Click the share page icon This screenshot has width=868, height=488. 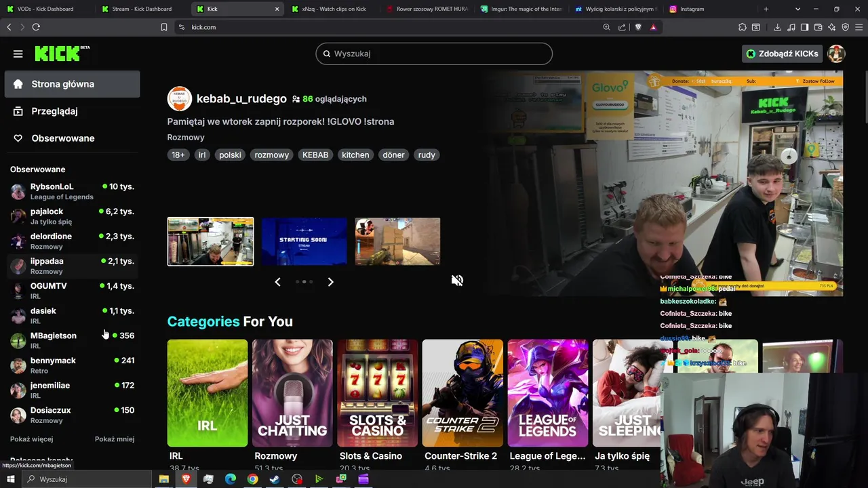(622, 27)
